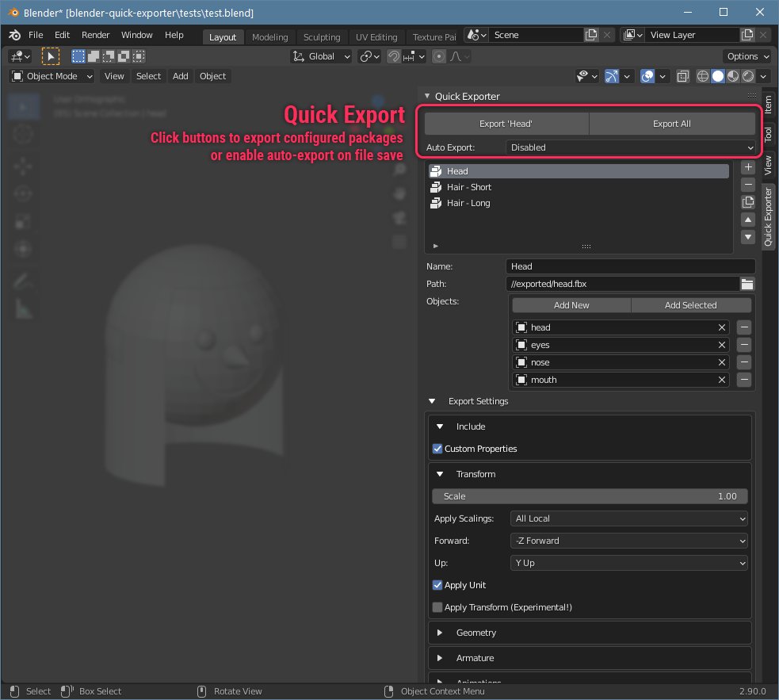This screenshot has width=779, height=700.
Task: Open the viewport Add menu
Action: [x=181, y=77]
